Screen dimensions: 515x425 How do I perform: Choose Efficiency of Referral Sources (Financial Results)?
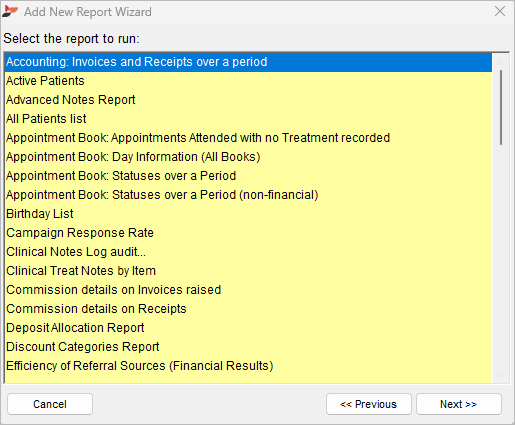(248, 366)
